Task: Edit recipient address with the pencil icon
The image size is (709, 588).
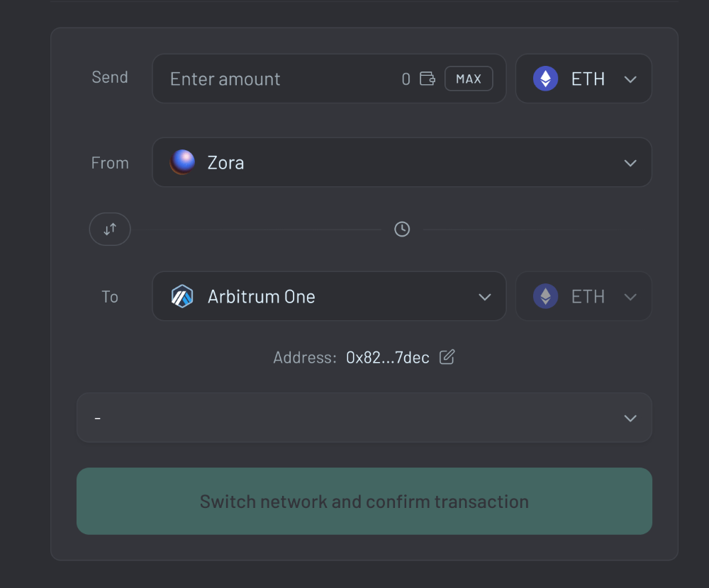Action: (447, 358)
